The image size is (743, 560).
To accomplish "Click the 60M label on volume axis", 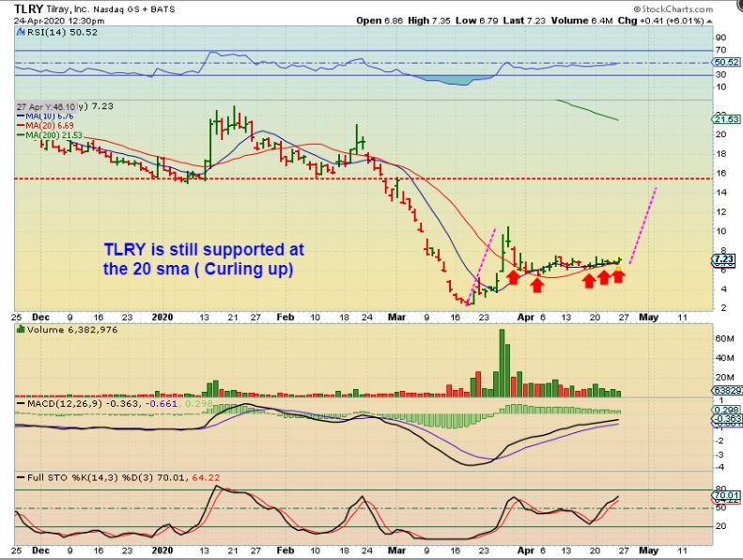I will pyautogui.click(x=724, y=338).
